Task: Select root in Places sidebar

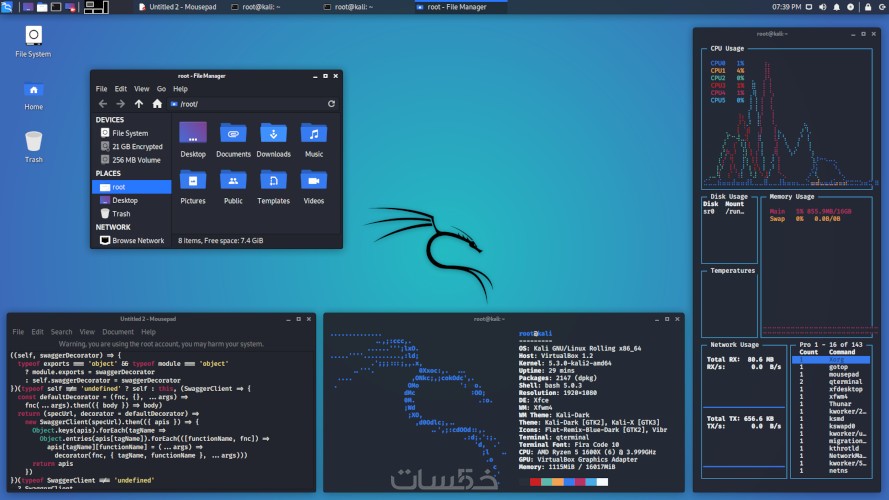Action: (x=132, y=187)
